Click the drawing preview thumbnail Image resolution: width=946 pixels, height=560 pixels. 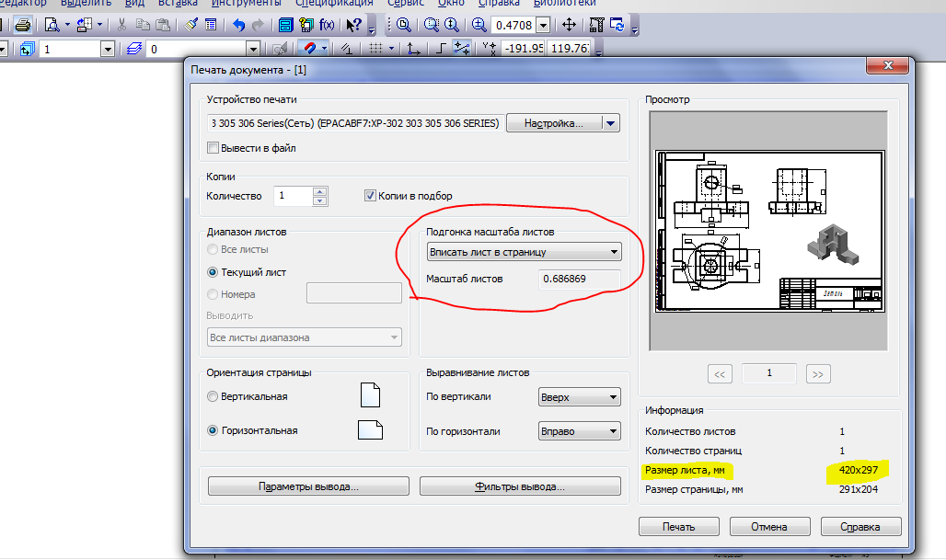coord(770,232)
